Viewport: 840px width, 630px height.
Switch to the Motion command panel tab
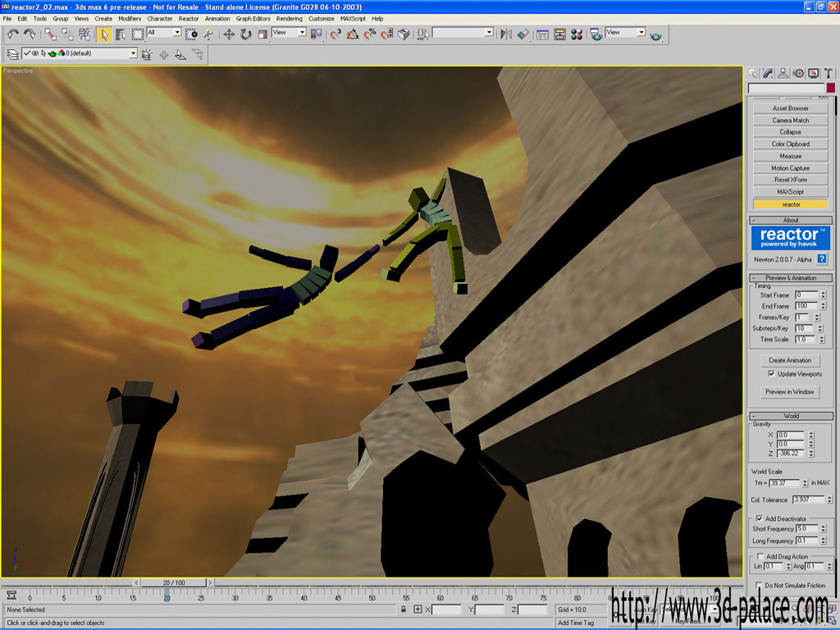799,73
